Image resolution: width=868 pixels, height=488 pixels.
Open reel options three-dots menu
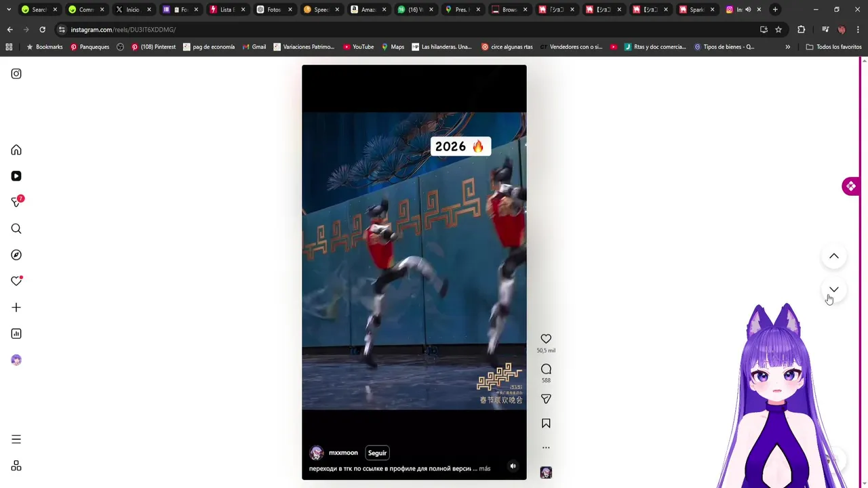(x=546, y=447)
